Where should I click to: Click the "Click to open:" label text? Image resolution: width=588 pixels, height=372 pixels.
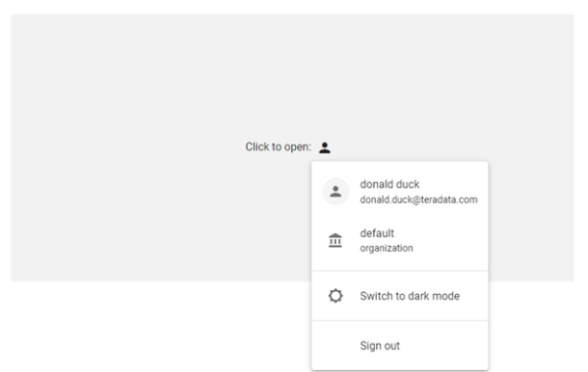click(278, 146)
